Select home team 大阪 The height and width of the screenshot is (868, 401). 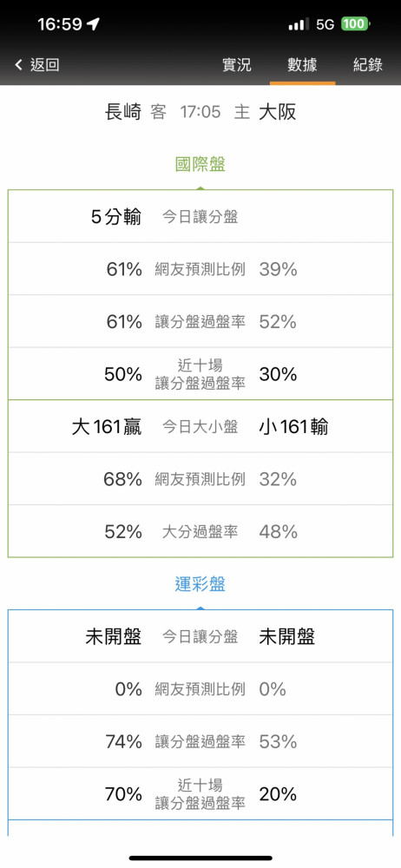coord(278,112)
